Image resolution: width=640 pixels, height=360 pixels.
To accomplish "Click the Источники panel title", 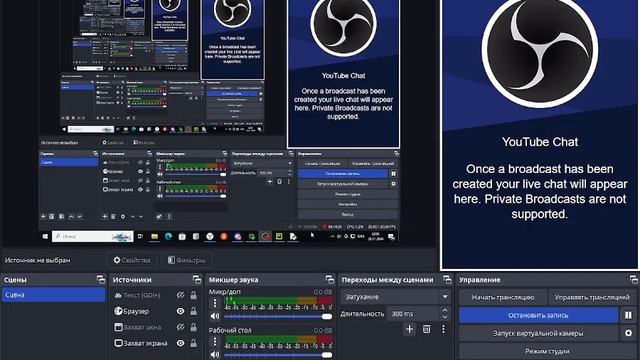I will coord(132,280).
